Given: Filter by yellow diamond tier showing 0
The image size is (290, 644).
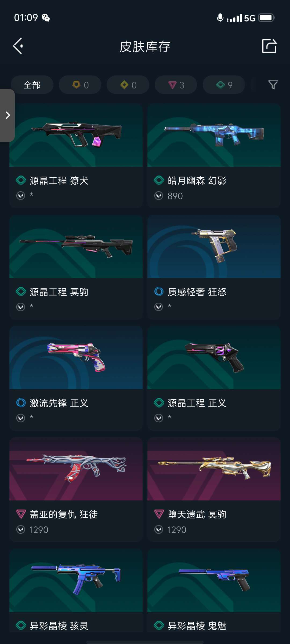Looking at the screenshot, I should (128, 85).
